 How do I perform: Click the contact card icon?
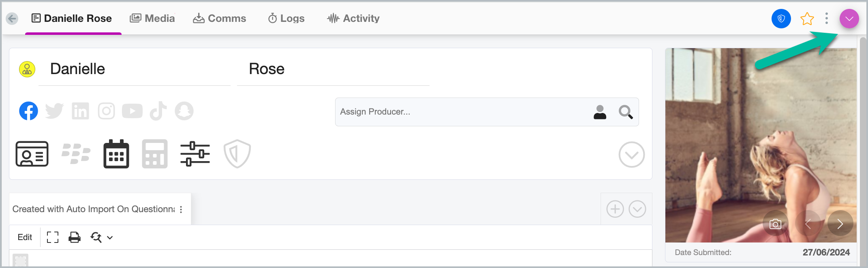point(32,154)
